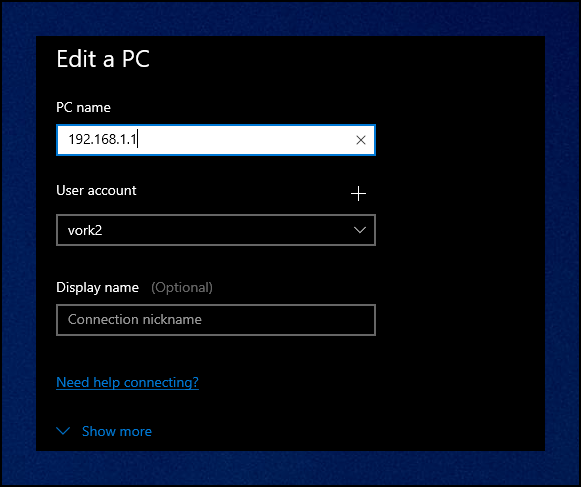The image size is (581, 487).
Task: Expand the Show more options
Action: (x=104, y=431)
